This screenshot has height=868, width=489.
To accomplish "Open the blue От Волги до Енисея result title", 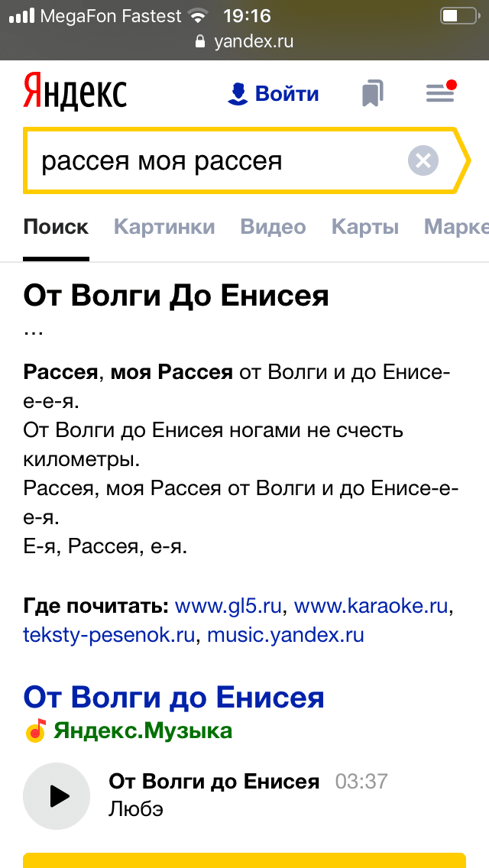I will point(174,697).
